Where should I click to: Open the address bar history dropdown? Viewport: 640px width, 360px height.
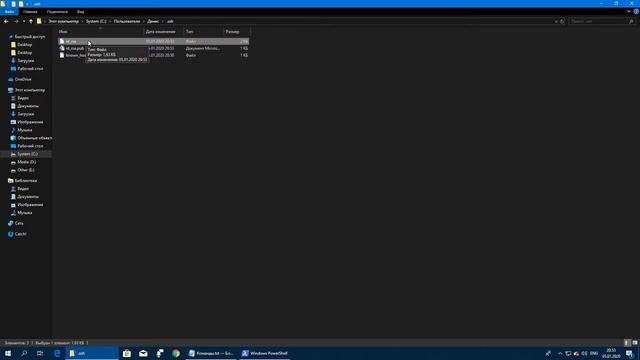pos(556,21)
